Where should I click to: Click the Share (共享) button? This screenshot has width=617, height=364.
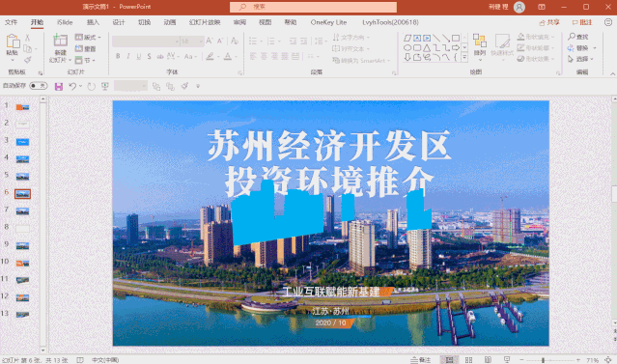(549, 22)
